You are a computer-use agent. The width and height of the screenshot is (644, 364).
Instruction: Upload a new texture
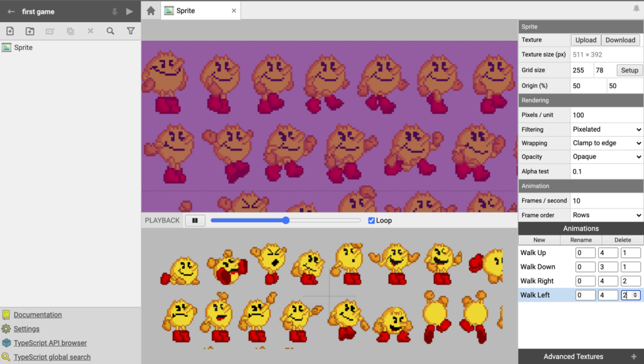(586, 40)
